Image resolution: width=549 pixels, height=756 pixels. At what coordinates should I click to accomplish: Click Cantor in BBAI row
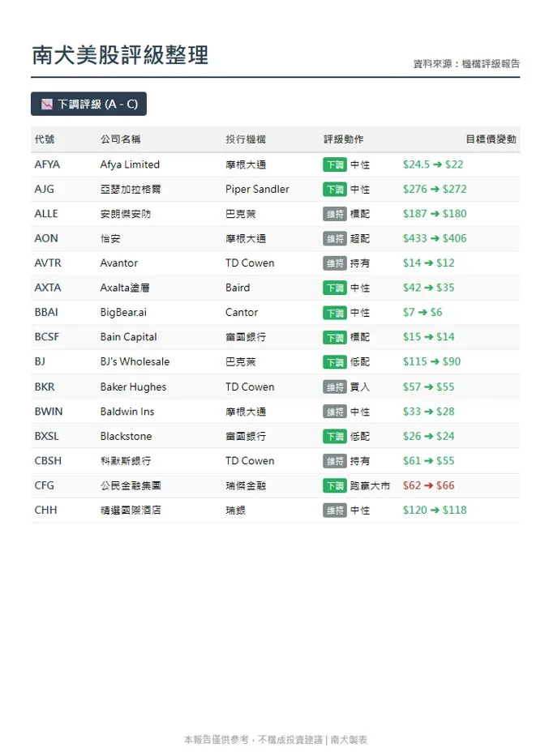pos(241,312)
